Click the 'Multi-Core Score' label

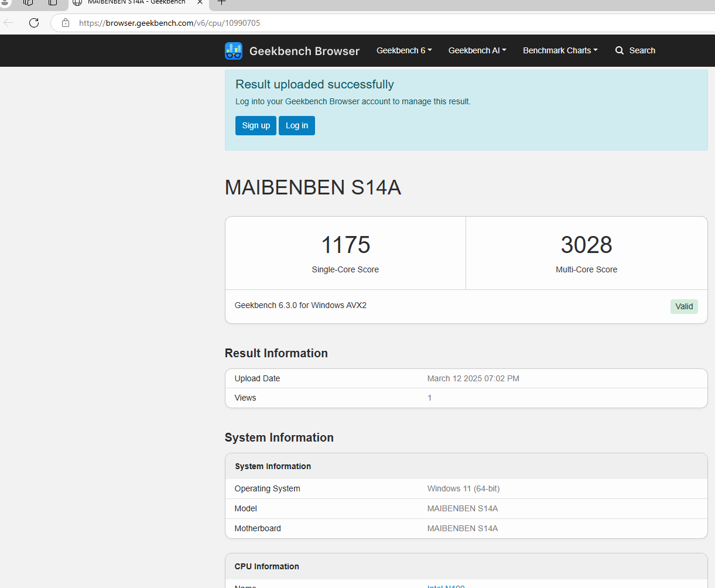(x=587, y=269)
